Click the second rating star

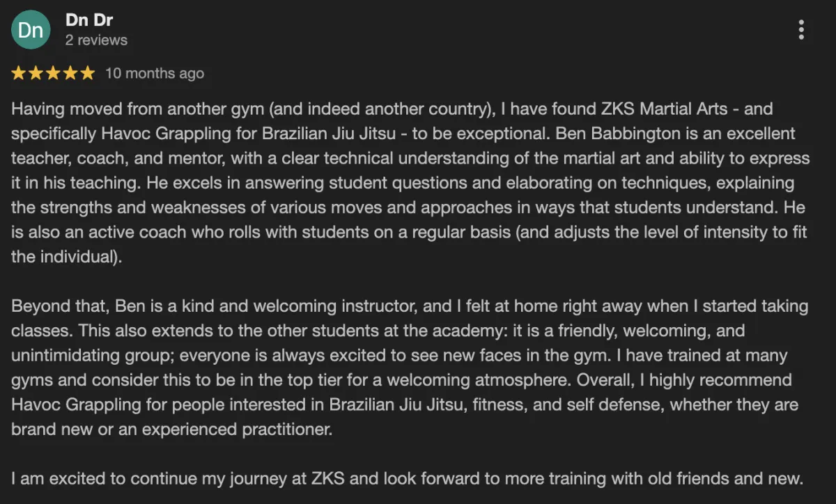click(x=36, y=73)
